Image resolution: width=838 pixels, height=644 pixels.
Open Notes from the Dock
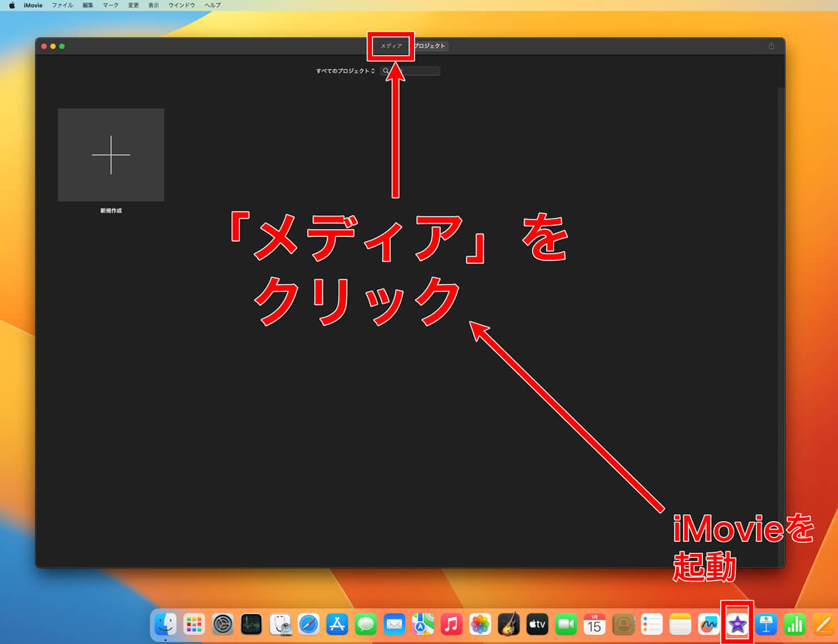coord(681,623)
